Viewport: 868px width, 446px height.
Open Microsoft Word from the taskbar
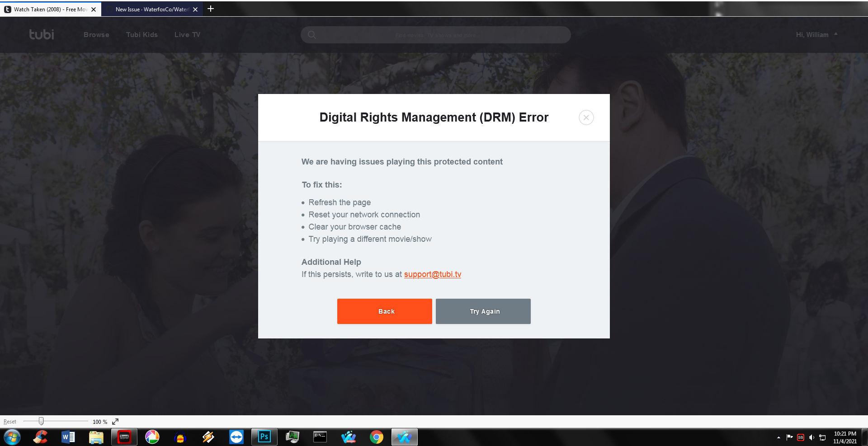pos(68,437)
